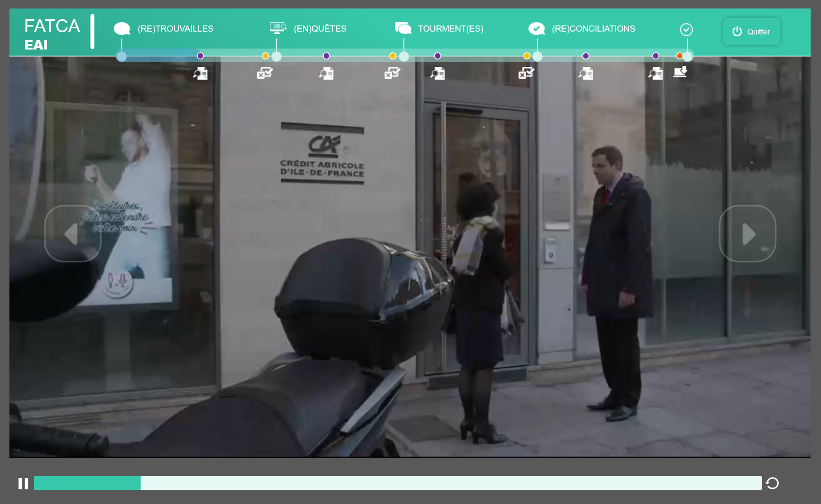
Task: Pause the video playback
Action: 23,483
